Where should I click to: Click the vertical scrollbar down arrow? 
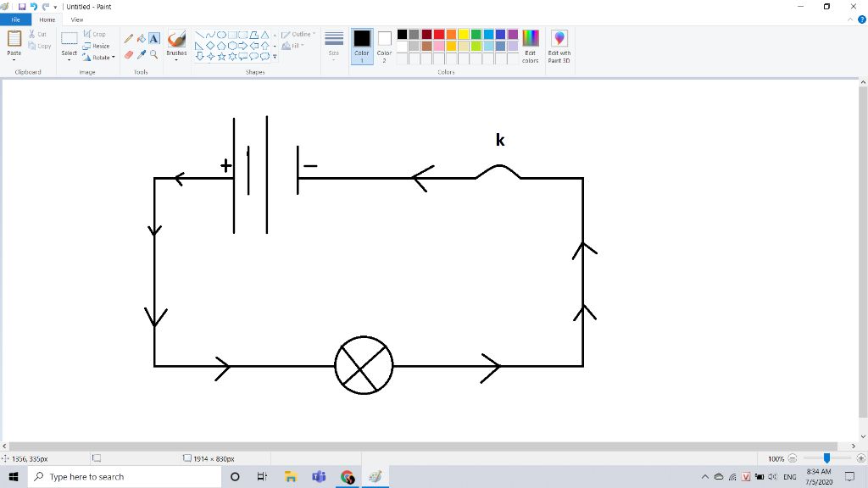point(863,436)
